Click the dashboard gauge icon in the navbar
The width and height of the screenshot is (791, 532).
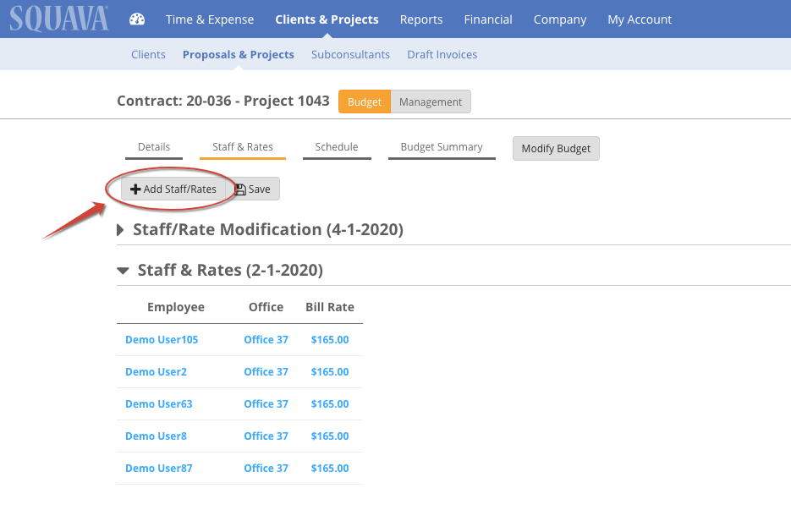coord(137,19)
